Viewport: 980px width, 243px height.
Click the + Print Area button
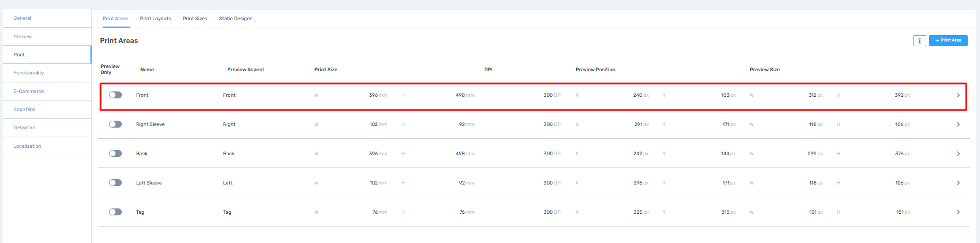948,40
